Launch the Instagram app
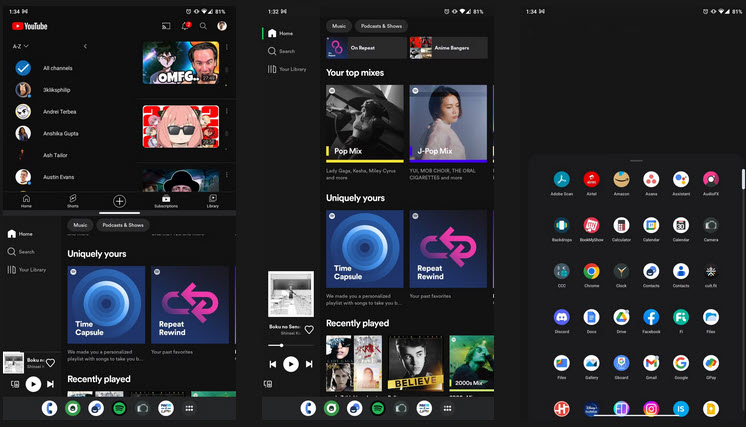746x427 pixels. 651,408
